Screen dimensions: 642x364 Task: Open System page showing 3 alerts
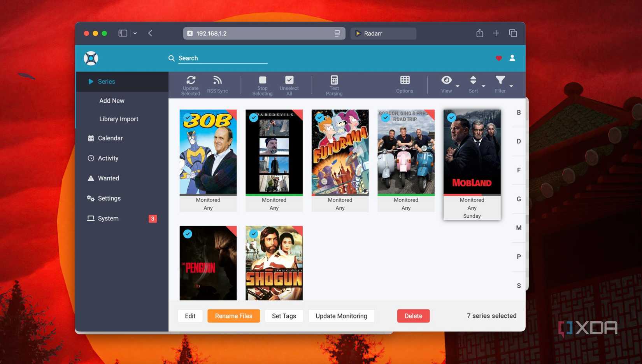click(x=108, y=218)
